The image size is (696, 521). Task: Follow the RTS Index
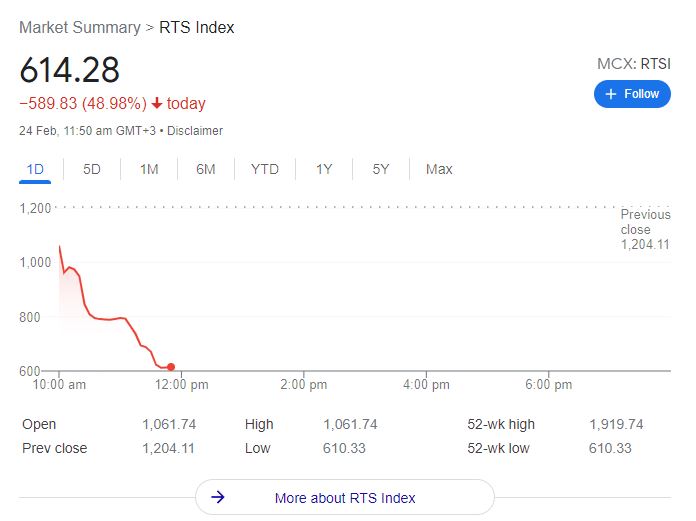(632, 94)
